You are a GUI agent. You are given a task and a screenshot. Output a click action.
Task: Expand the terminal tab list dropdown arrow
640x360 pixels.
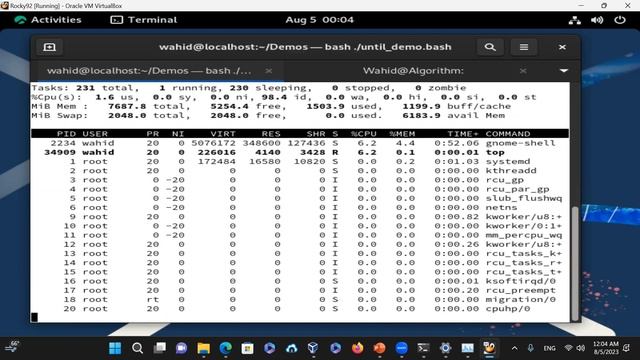(564, 71)
